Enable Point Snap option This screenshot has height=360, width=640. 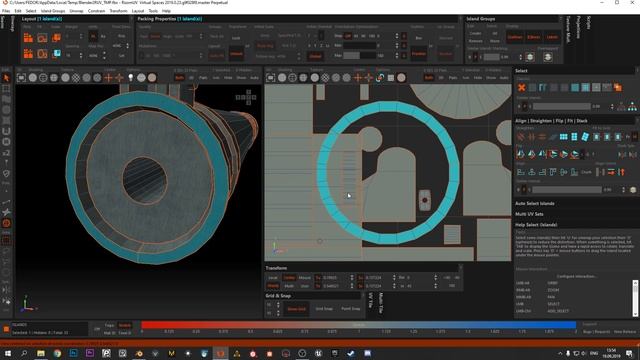pyautogui.click(x=351, y=309)
